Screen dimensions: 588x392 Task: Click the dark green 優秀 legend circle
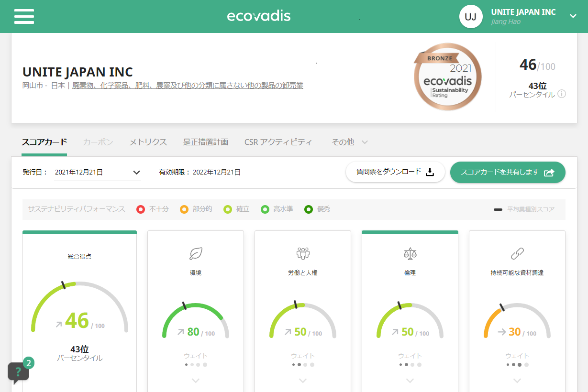309,209
